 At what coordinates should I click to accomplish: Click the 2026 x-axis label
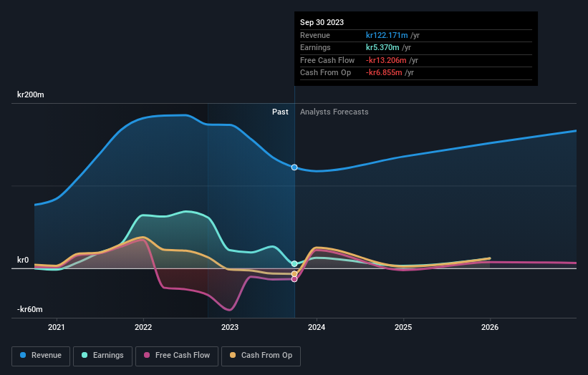(x=490, y=327)
